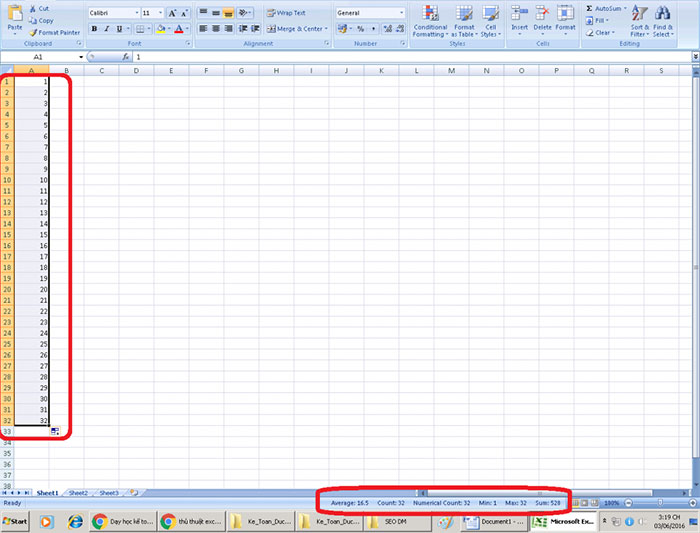Open the SEO DM folder in taskbar
The height and width of the screenshot is (533, 700).
pyautogui.click(x=397, y=521)
